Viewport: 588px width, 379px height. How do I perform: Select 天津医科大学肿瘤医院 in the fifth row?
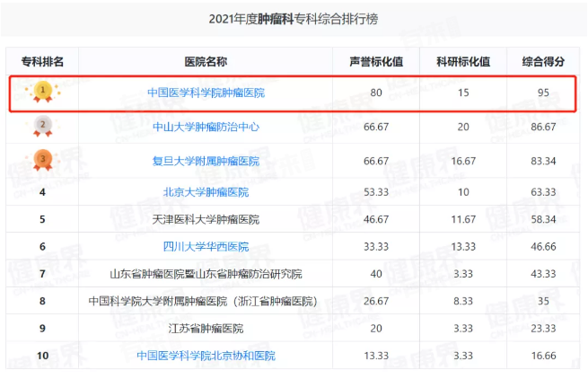(206, 219)
